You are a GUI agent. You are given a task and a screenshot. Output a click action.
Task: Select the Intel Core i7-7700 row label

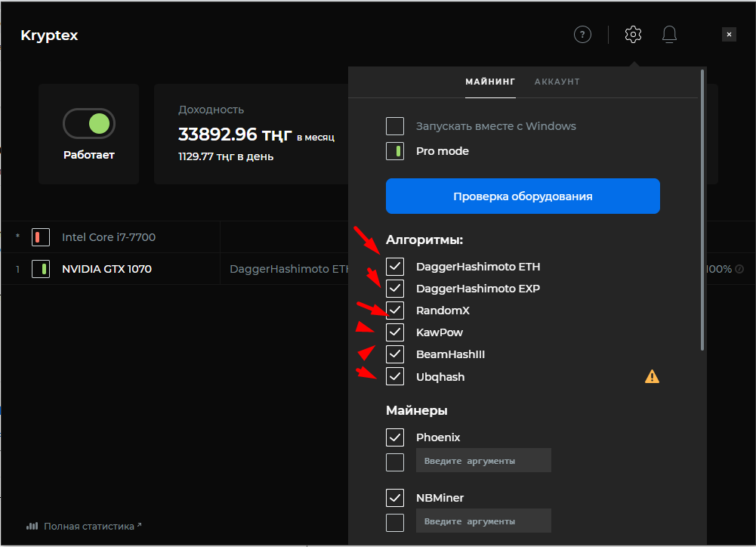click(x=109, y=236)
